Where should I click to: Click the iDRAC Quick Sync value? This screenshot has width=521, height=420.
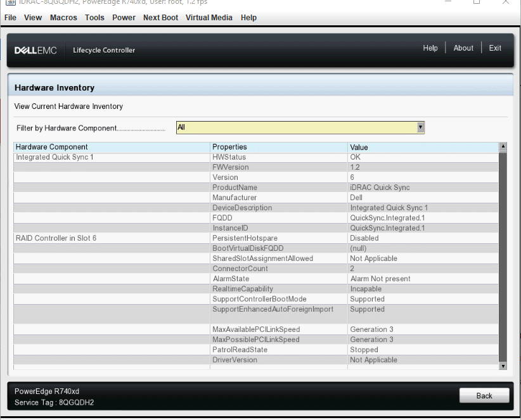[380, 188]
